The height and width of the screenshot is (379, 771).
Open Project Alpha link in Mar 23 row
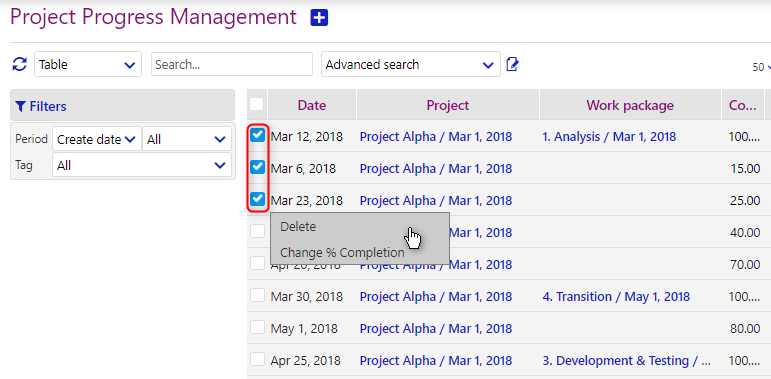pos(436,201)
